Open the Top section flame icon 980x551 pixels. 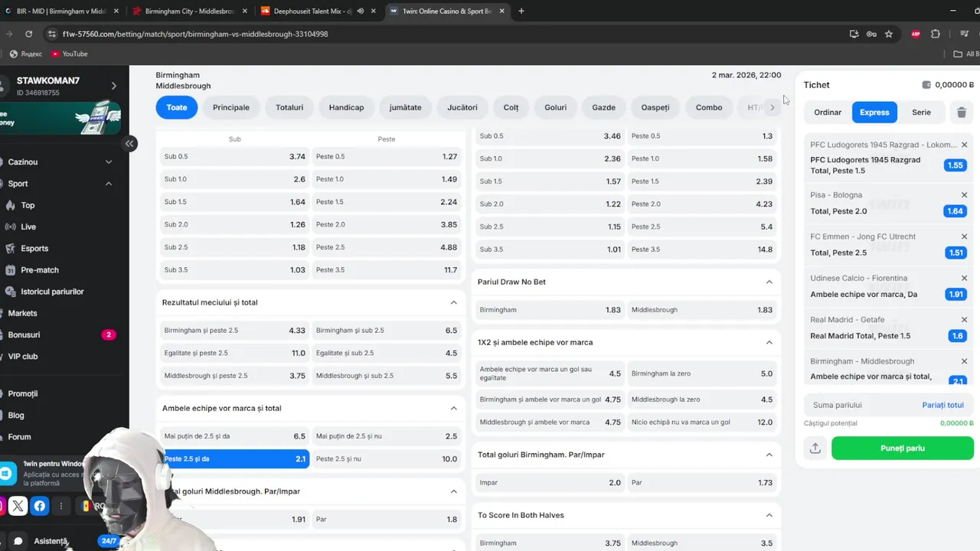[x=11, y=205]
